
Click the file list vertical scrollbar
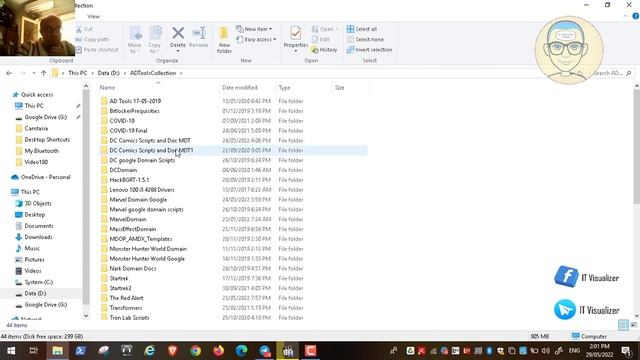click(636, 147)
